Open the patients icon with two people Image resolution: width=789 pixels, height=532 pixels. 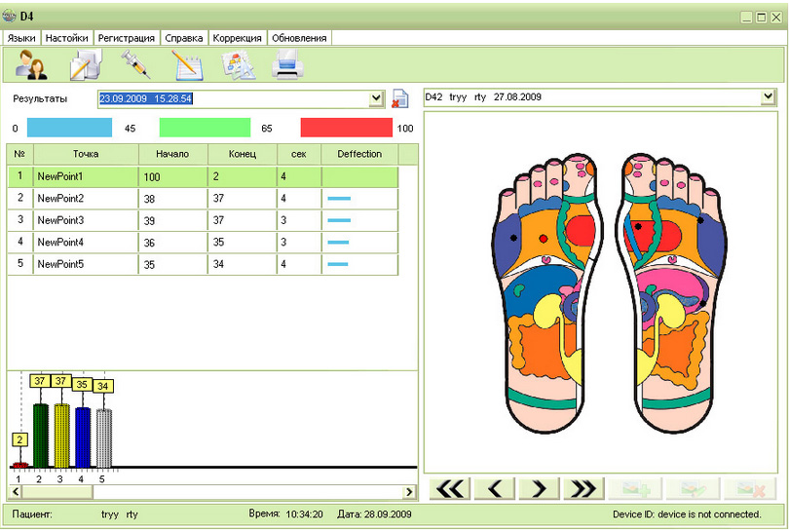[32, 65]
